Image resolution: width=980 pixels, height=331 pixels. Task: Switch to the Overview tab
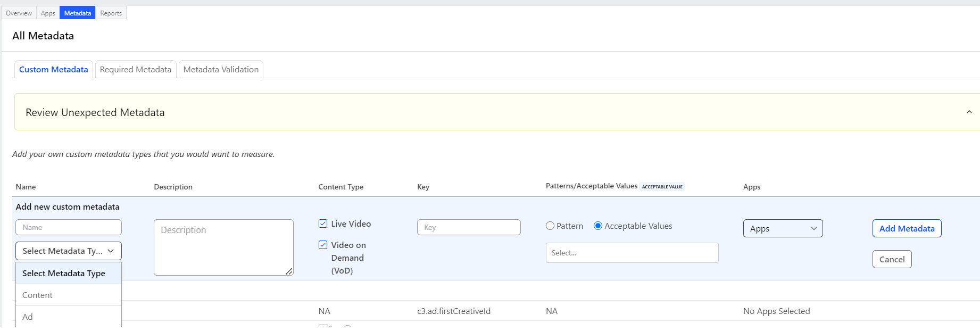pos(19,13)
